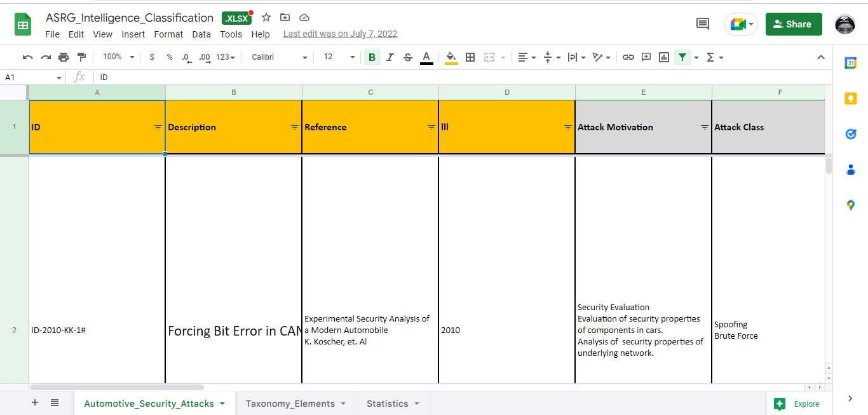The width and height of the screenshot is (868, 415).
Task: Open comment history
Action: point(703,24)
